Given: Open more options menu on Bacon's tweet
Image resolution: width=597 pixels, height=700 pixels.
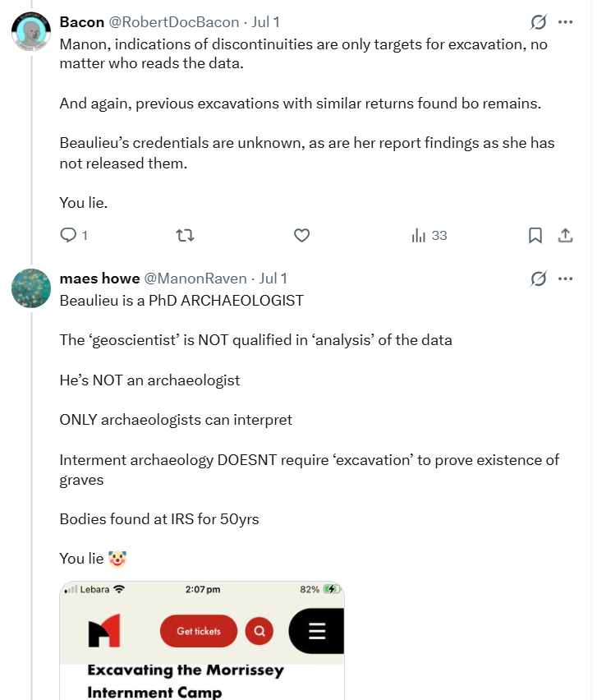Looking at the screenshot, I should coord(565,22).
